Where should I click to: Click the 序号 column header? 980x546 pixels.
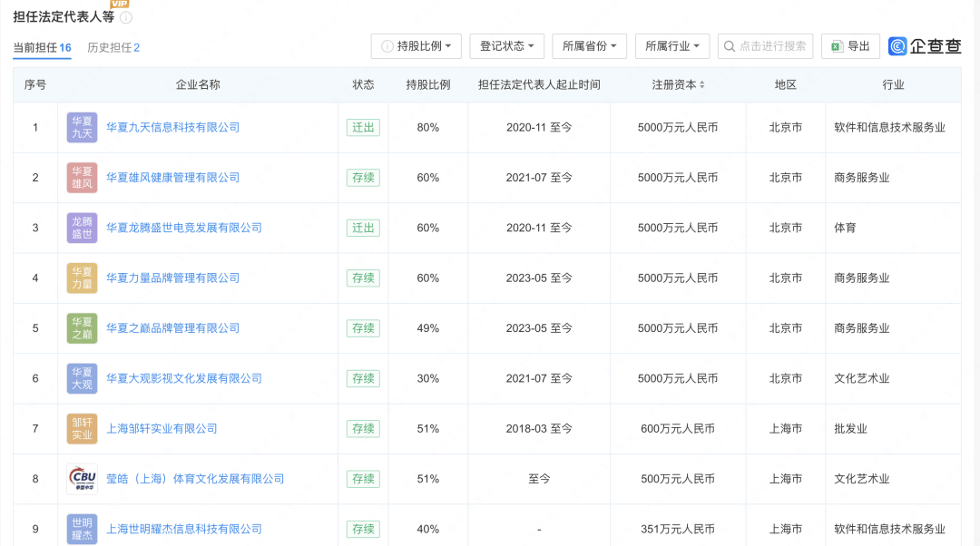pyautogui.click(x=35, y=85)
